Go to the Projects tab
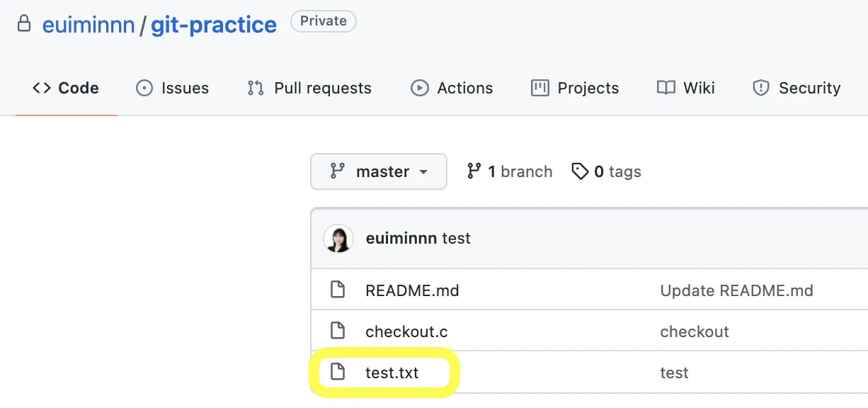The image size is (868, 408). (575, 88)
